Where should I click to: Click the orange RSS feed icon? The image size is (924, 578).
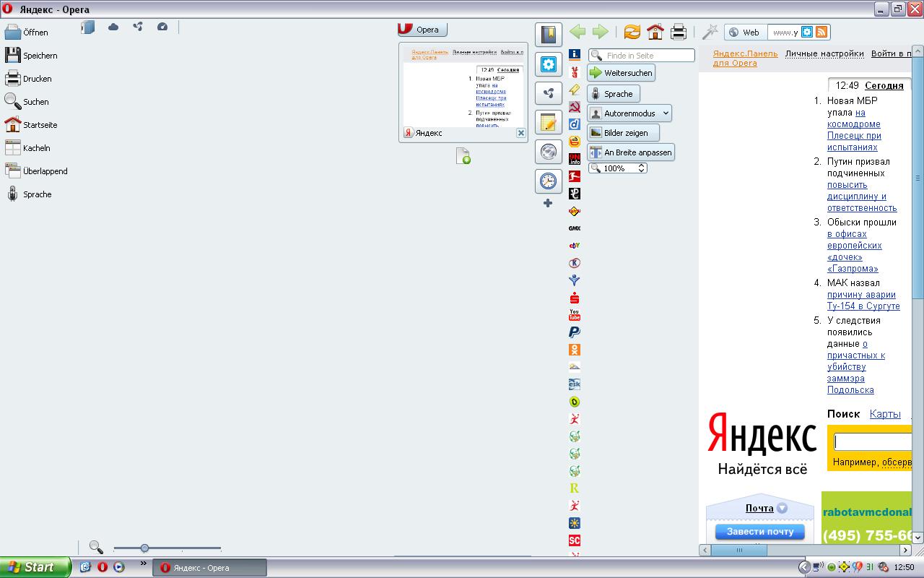[x=821, y=32]
